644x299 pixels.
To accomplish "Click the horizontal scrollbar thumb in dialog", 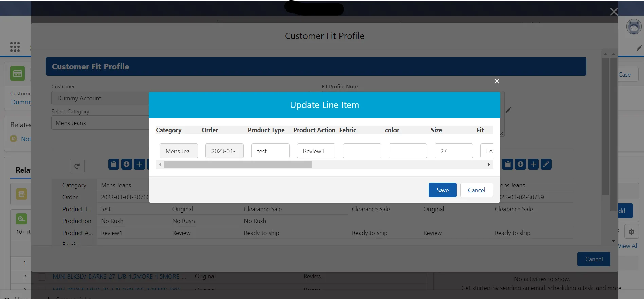I will click(x=238, y=165).
